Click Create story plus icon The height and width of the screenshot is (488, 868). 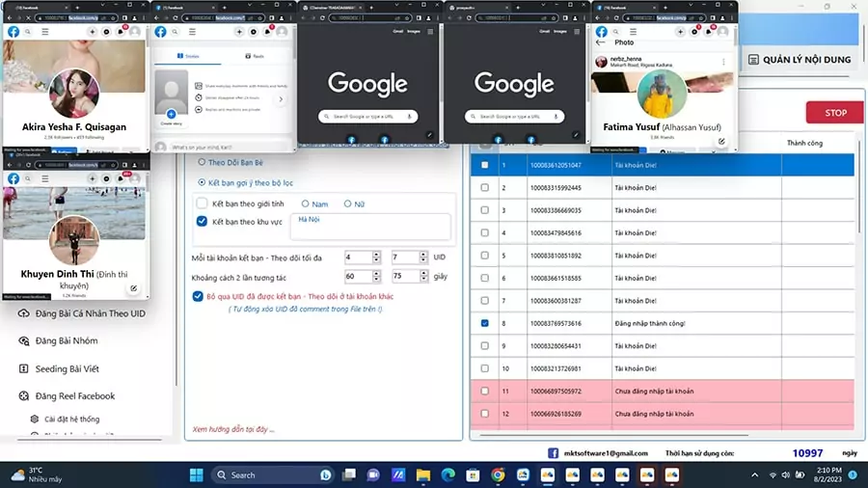[x=171, y=114]
